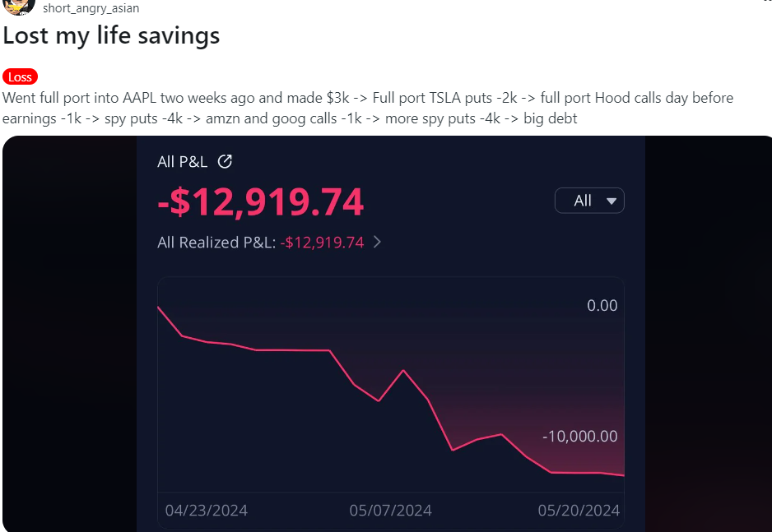Click the -$12,919.74 large total value

(x=261, y=202)
